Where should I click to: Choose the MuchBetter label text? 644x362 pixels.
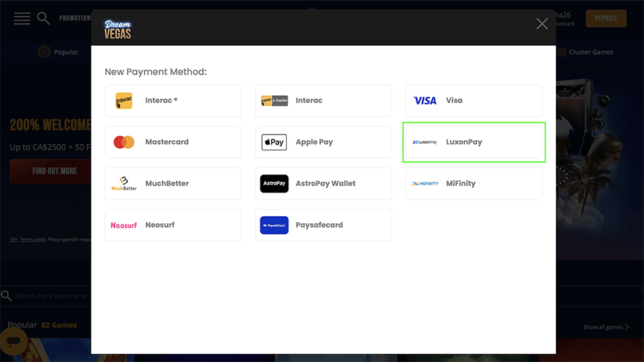[167, 183]
